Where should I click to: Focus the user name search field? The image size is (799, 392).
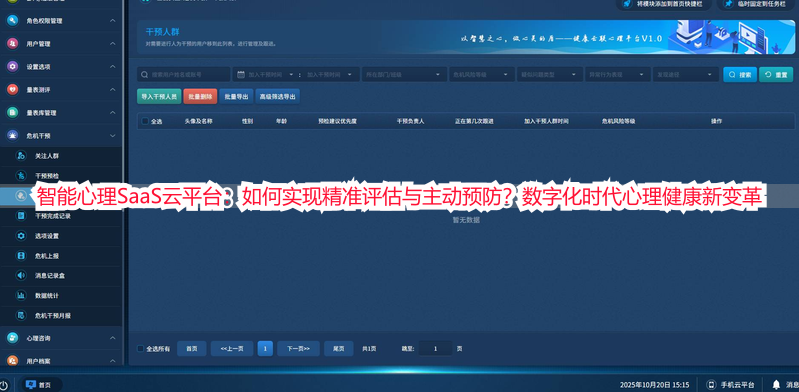point(183,74)
